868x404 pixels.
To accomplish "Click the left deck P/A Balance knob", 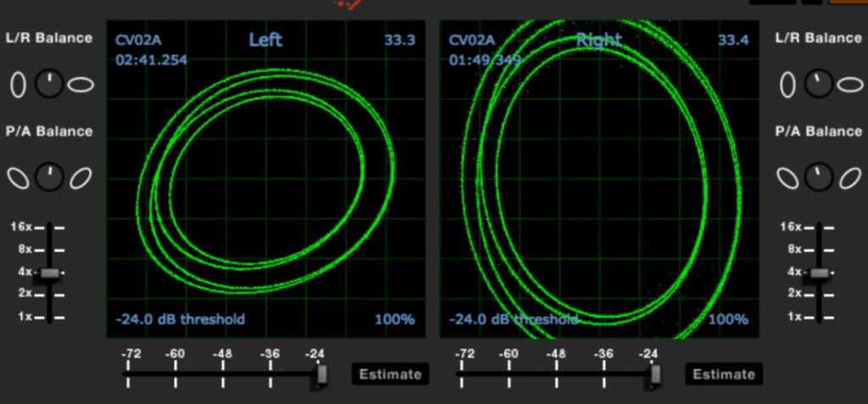I will pyautogui.click(x=50, y=177).
